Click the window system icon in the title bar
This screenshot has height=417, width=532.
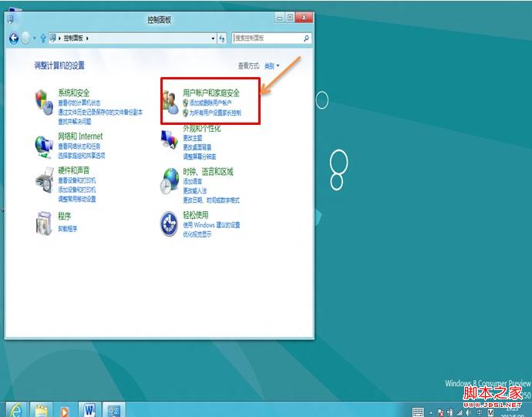(11, 19)
